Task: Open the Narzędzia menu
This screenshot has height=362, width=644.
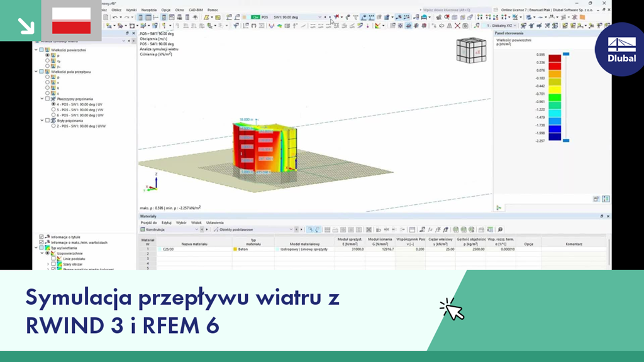Action: tap(149, 9)
